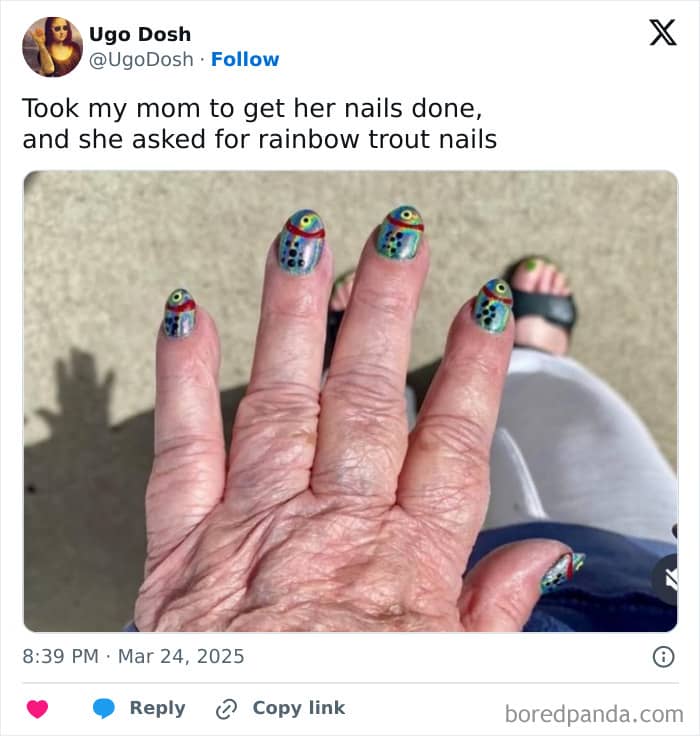Open the hand photo in the tweet
The width and height of the screenshot is (700, 736).
[x=350, y=401]
